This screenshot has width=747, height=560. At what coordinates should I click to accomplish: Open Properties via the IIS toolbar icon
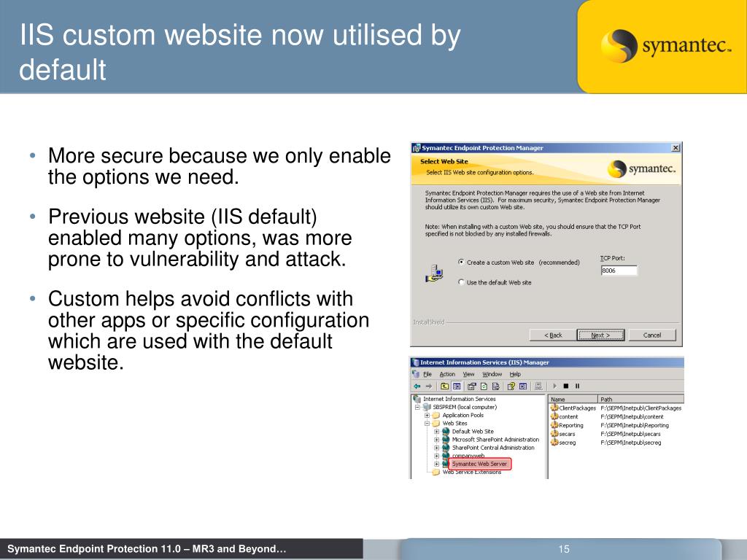(472, 386)
